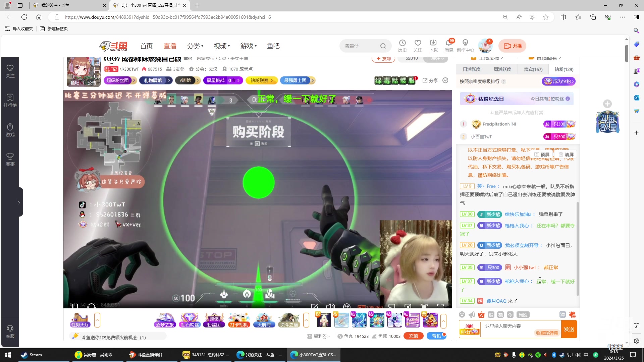The width and height of the screenshot is (644, 362).
Task: Go to 直播 in top navigation
Action: click(x=170, y=46)
